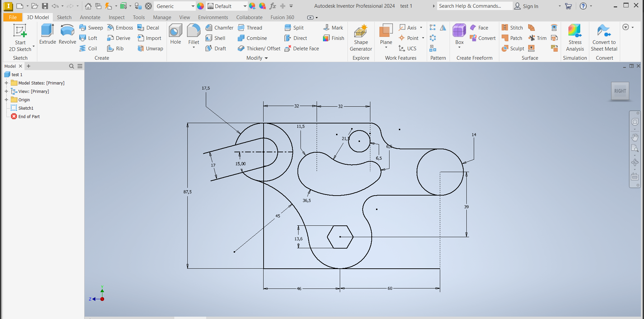Select Sketch1 in the model browser
This screenshot has height=319, width=644.
[x=26, y=108]
